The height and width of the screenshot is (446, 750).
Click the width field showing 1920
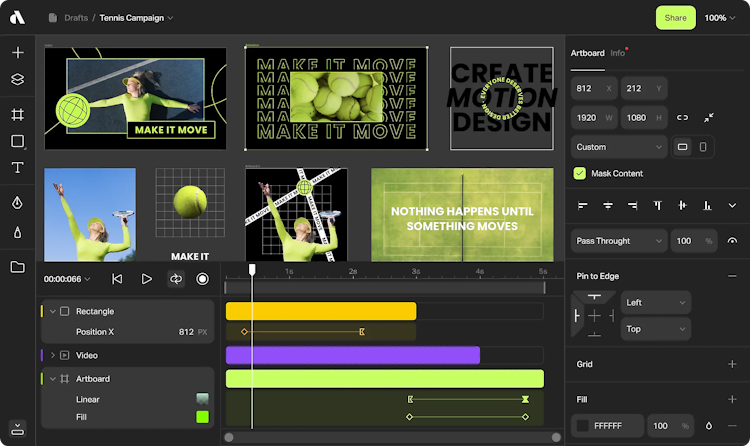[594, 118]
